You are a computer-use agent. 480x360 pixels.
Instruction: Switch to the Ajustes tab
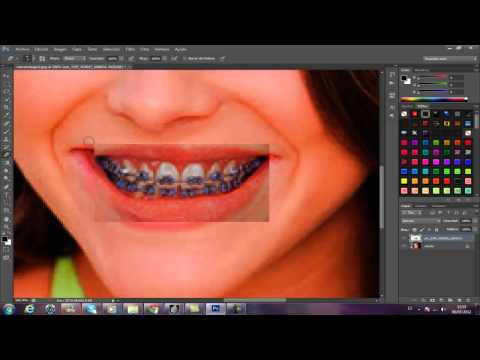tap(406, 106)
